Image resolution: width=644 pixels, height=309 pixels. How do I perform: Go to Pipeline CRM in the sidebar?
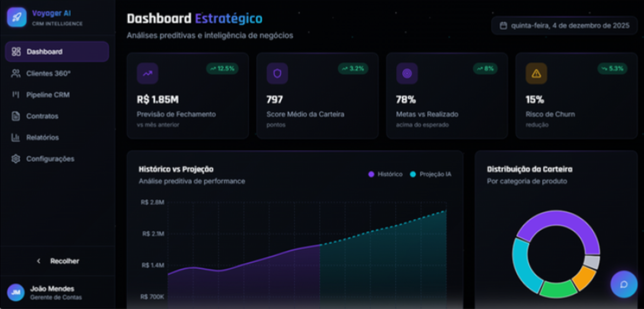(x=57, y=95)
